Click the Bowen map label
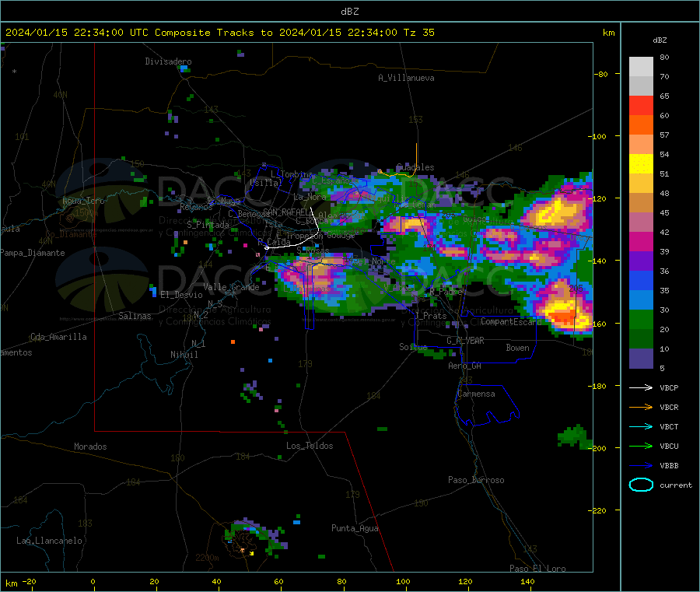This screenshot has height=592, width=700. (x=518, y=348)
